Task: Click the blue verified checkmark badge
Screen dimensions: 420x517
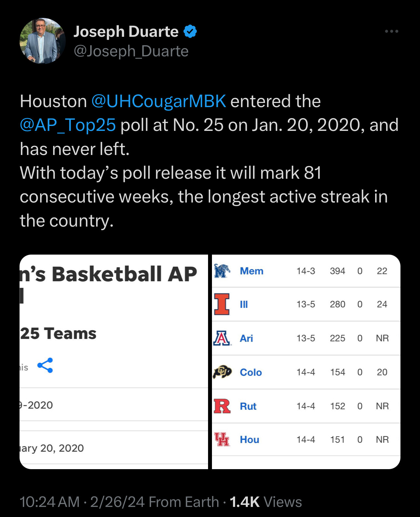Action: 190,32
